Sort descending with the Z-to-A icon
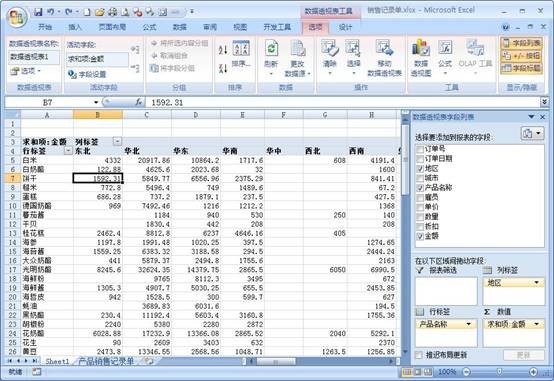Image resolution: width=554 pixels, height=381 pixels. pos(223,68)
